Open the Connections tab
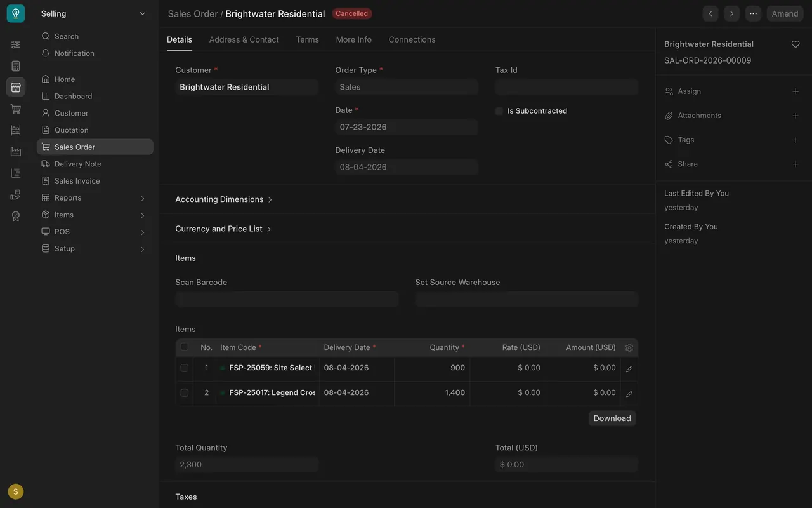 click(x=412, y=39)
